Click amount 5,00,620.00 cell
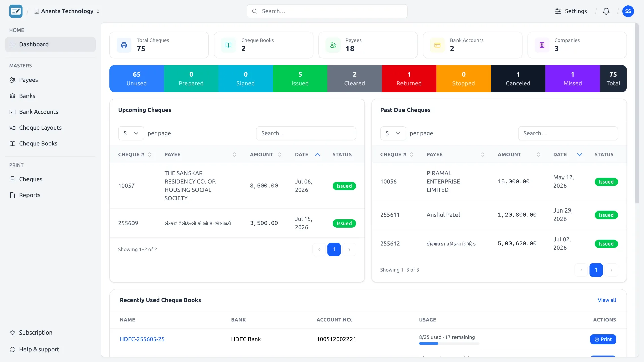644x362 pixels. (x=517, y=244)
